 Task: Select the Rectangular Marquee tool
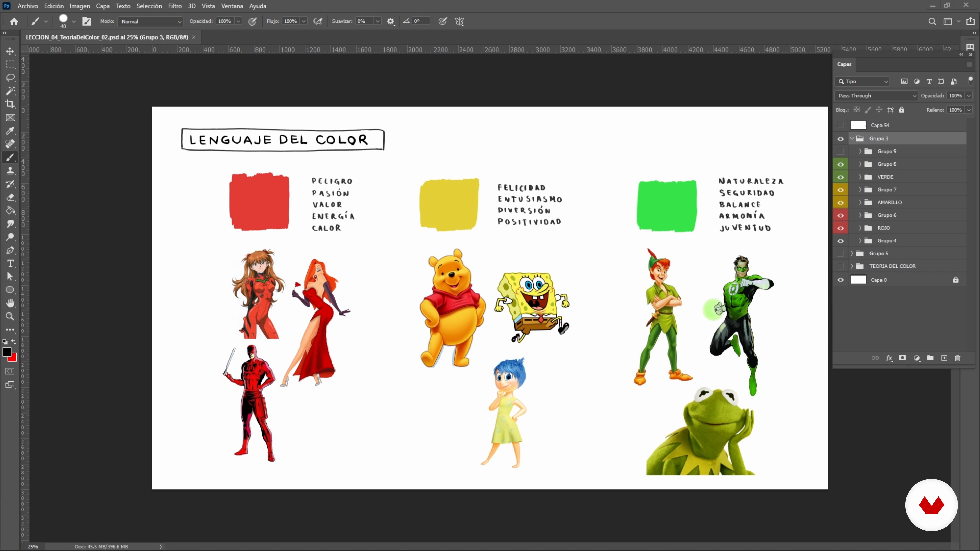pyautogui.click(x=10, y=64)
